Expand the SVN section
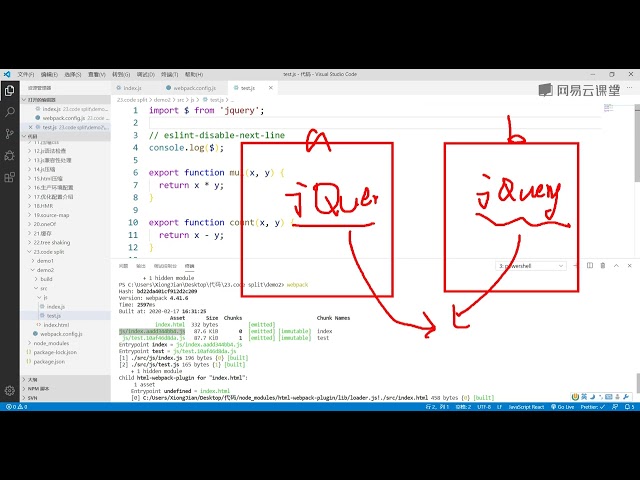 tap(65, 398)
